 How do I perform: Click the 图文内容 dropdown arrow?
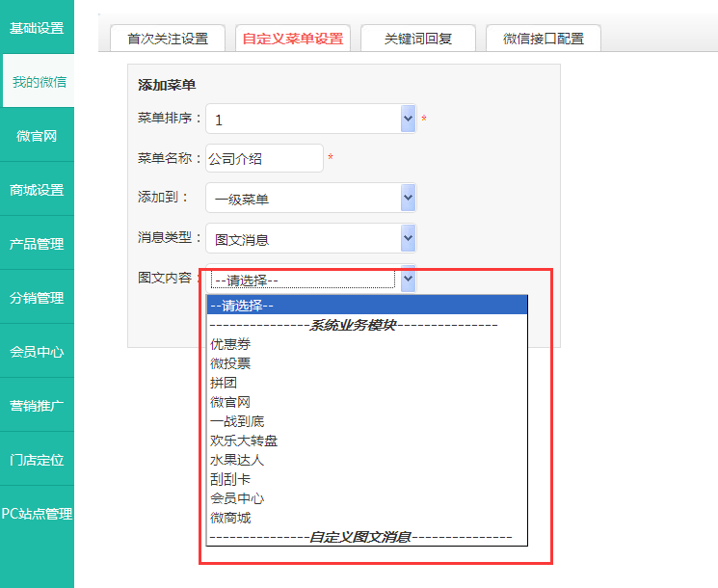(x=408, y=280)
